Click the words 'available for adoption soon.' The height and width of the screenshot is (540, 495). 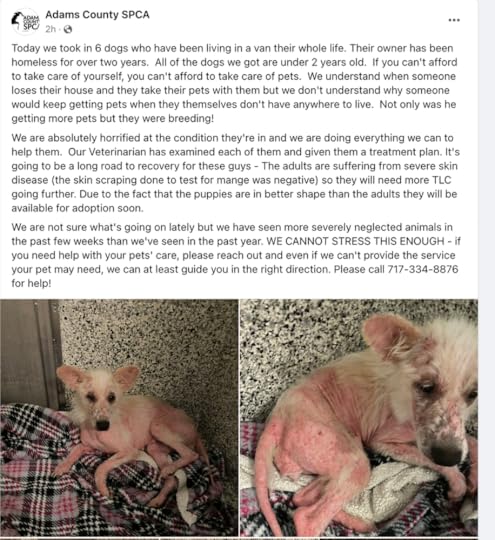point(78,208)
